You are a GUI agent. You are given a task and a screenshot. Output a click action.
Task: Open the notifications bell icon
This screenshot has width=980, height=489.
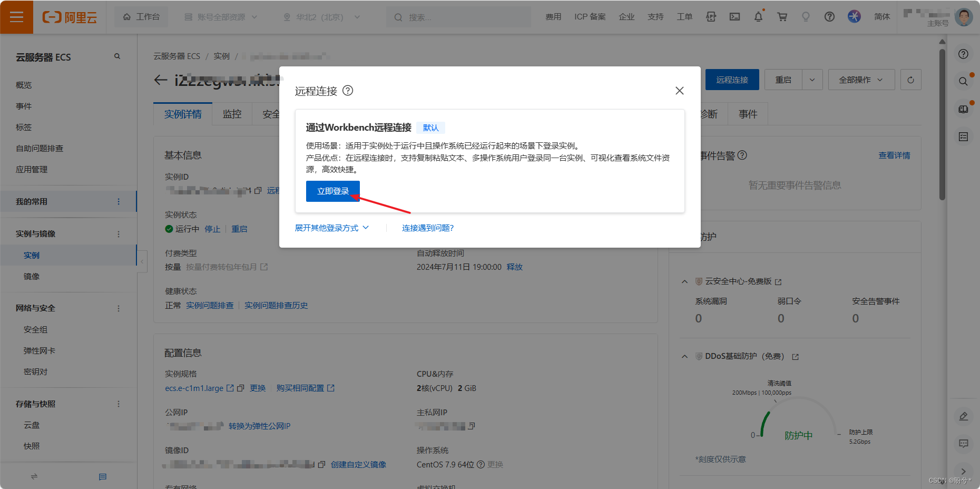click(758, 17)
